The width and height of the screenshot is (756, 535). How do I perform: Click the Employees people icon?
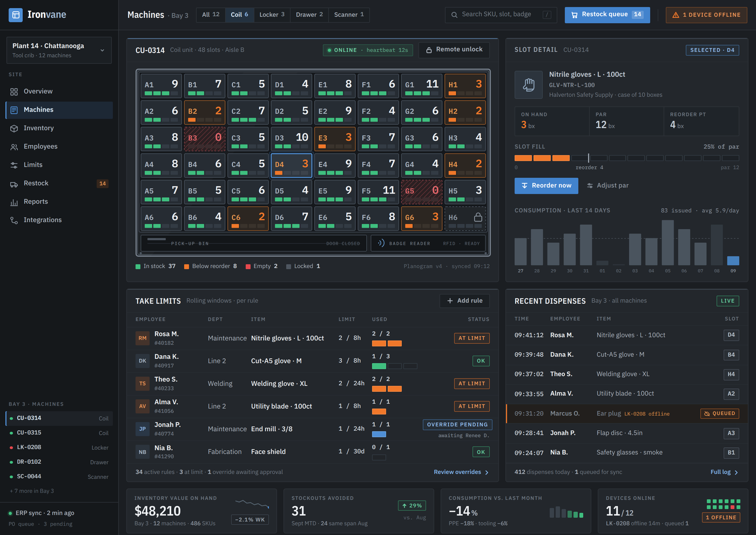(14, 147)
